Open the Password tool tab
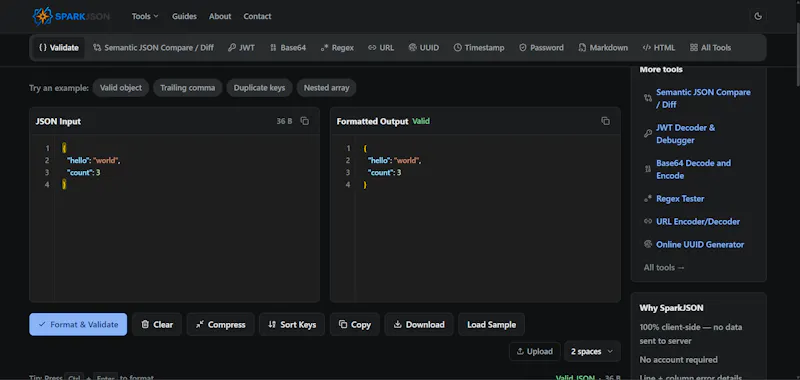 point(541,48)
